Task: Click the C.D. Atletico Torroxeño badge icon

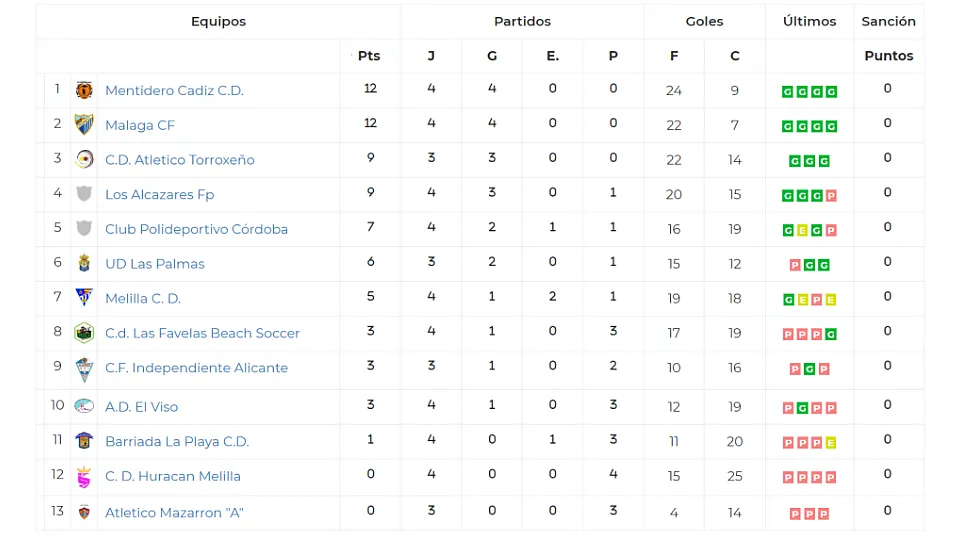Action: click(84, 159)
